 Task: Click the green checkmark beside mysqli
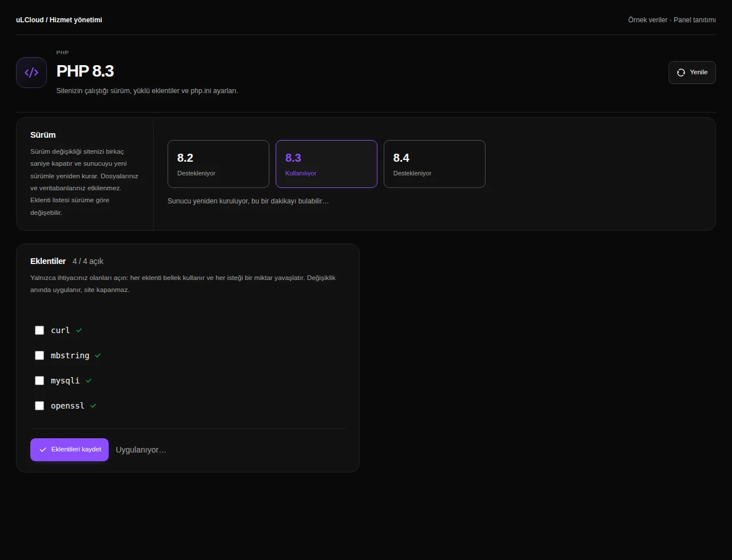[89, 381]
